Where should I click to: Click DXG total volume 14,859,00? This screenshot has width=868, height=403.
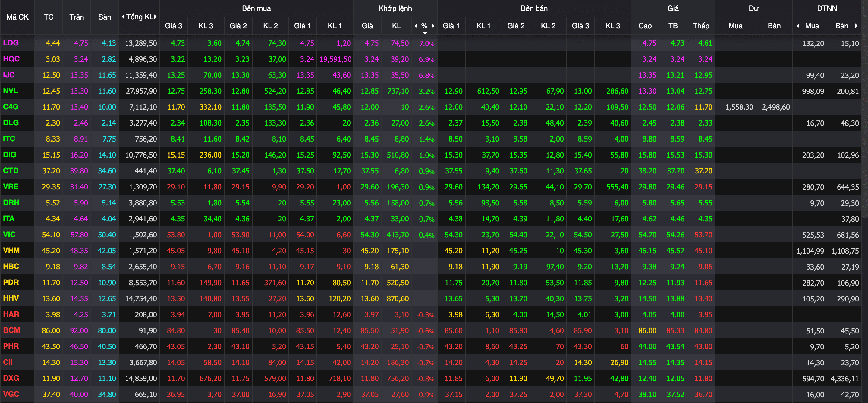[x=141, y=378]
